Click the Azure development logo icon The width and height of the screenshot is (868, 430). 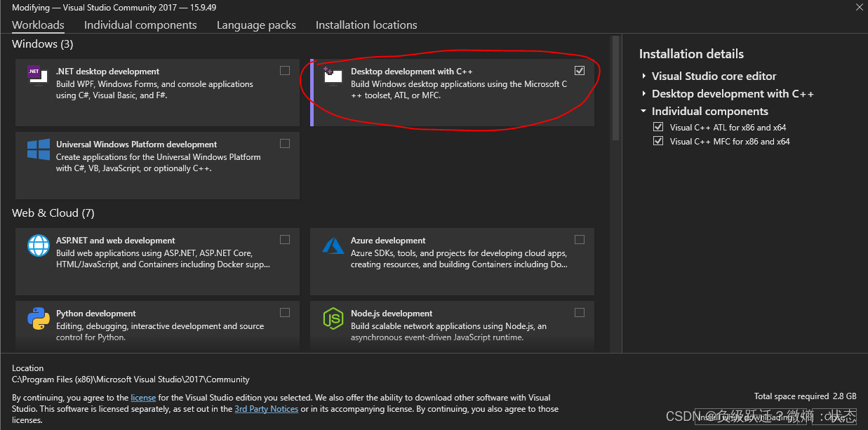coord(333,246)
